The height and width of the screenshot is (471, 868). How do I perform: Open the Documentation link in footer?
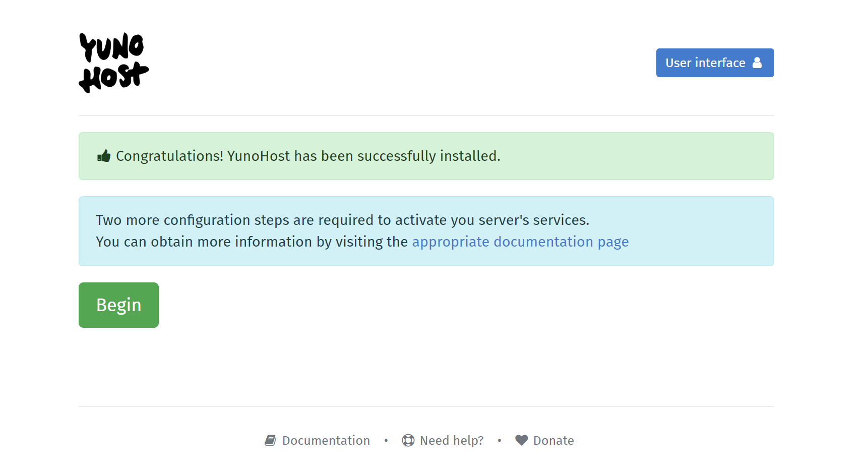tap(326, 440)
